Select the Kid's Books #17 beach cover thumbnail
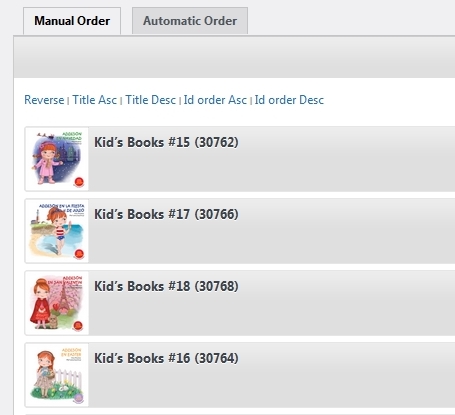Viewport: 455px width, 415px height. [x=57, y=231]
